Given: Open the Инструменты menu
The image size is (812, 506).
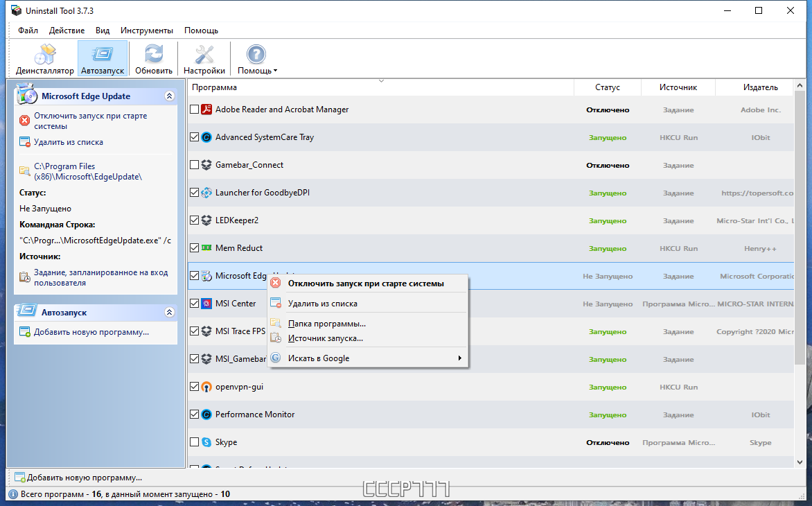Looking at the screenshot, I should pyautogui.click(x=147, y=30).
